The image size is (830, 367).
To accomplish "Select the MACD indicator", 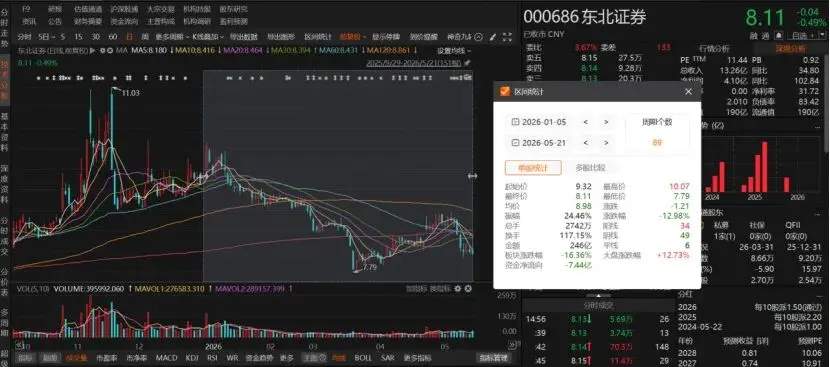I will (x=166, y=358).
